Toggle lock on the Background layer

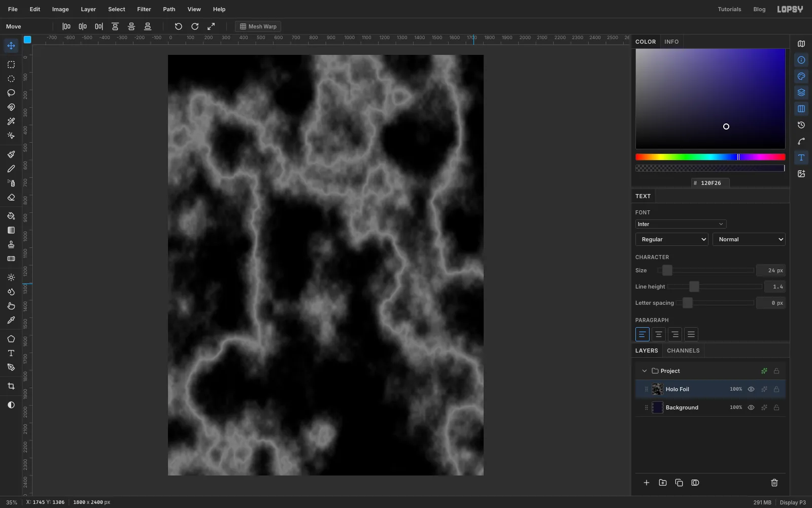point(776,407)
